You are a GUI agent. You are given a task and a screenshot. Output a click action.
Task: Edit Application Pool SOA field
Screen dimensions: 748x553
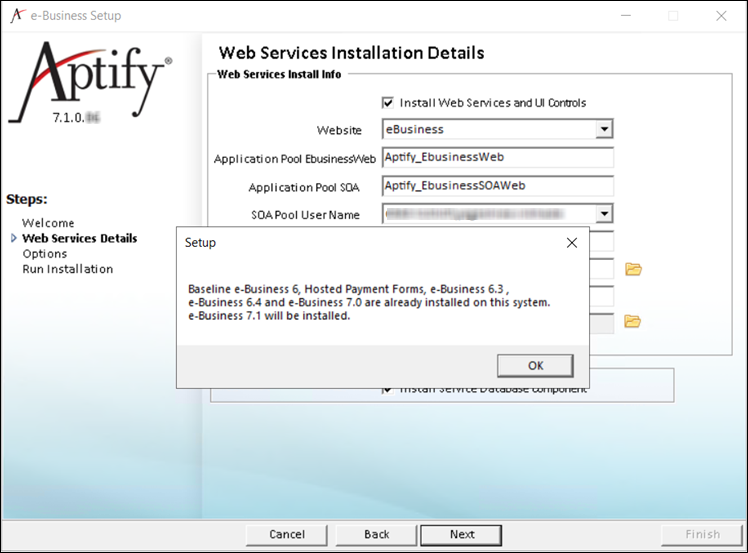pos(498,186)
